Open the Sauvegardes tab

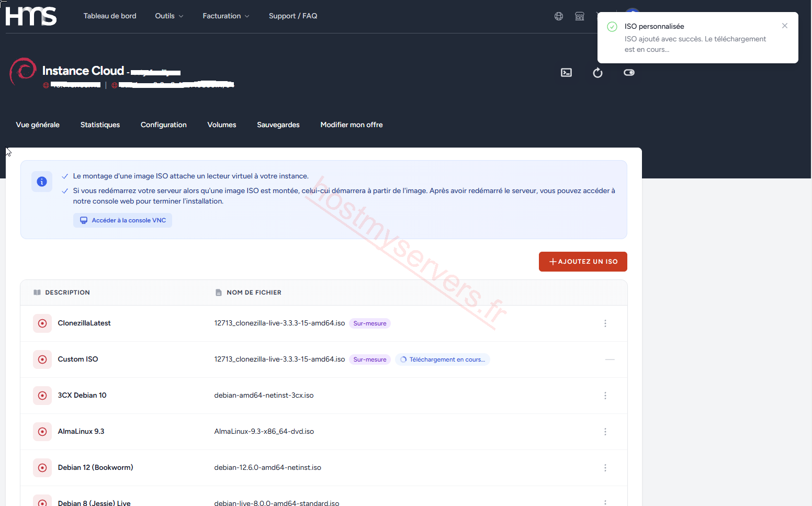coord(278,125)
